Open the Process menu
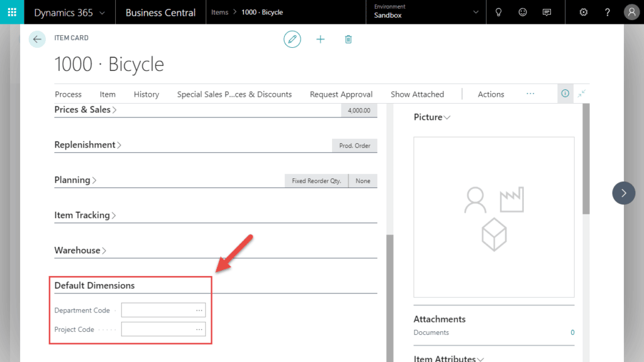 pos(68,94)
